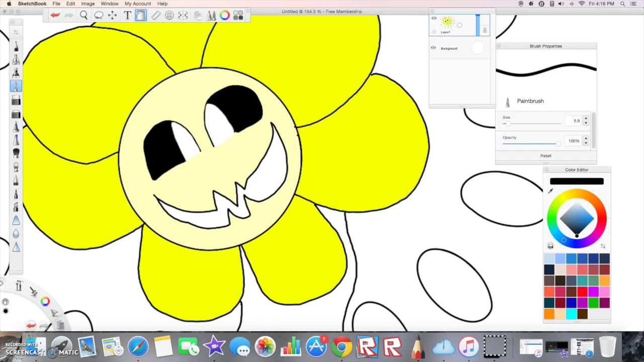Select the Flood Fill bucket tool
This screenshot has width=644, height=362.
click(x=140, y=15)
